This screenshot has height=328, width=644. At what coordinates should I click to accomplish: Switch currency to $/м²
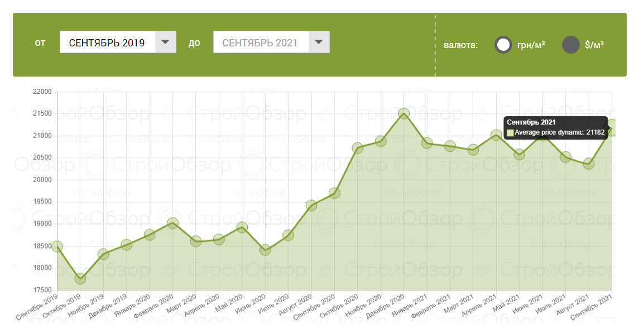[x=571, y=45]
